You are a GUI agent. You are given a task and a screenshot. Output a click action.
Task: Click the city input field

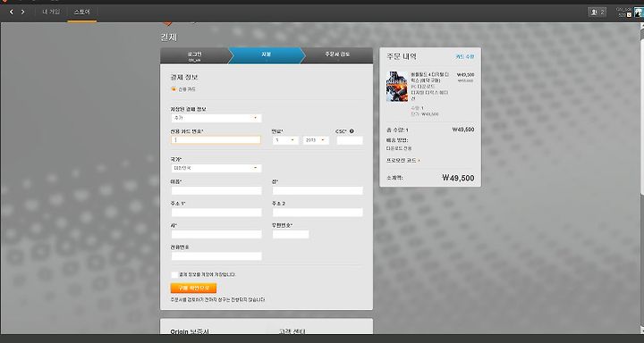coord(216,234)
